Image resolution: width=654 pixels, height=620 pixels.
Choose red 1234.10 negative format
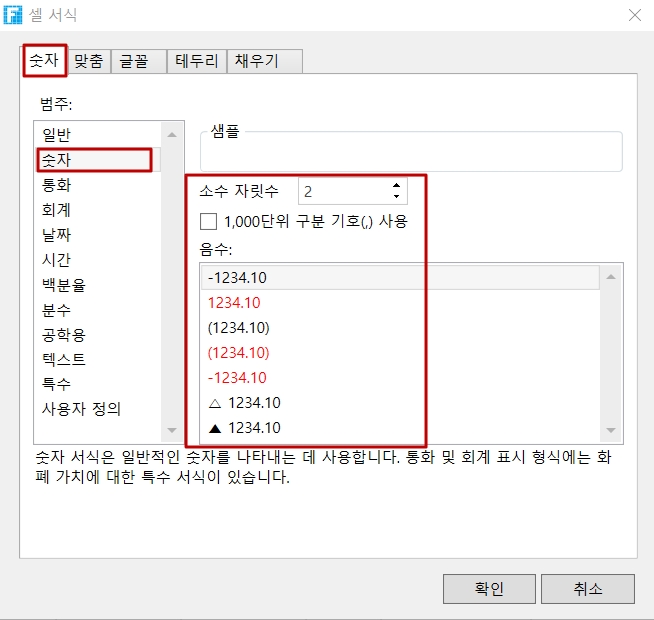tap(234, 303)
